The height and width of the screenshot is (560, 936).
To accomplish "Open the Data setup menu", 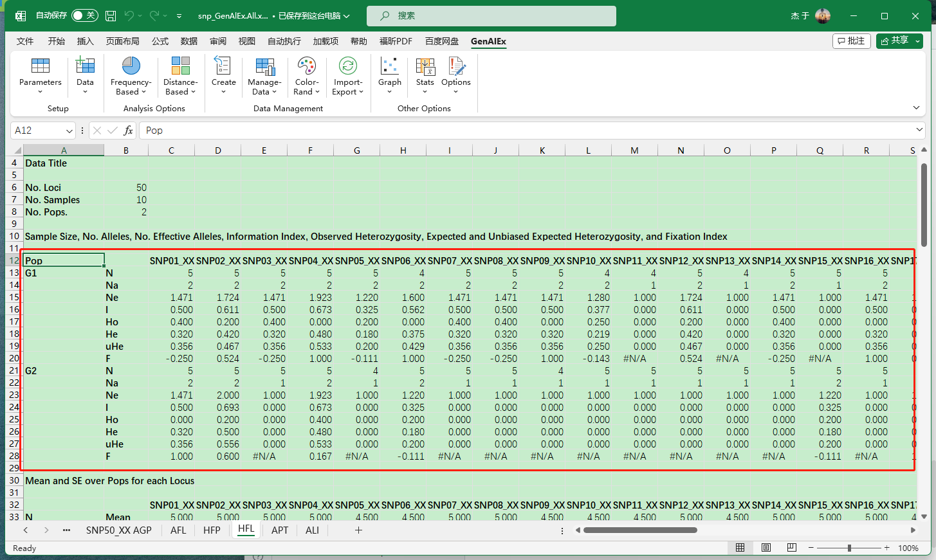I will (85, 76).
